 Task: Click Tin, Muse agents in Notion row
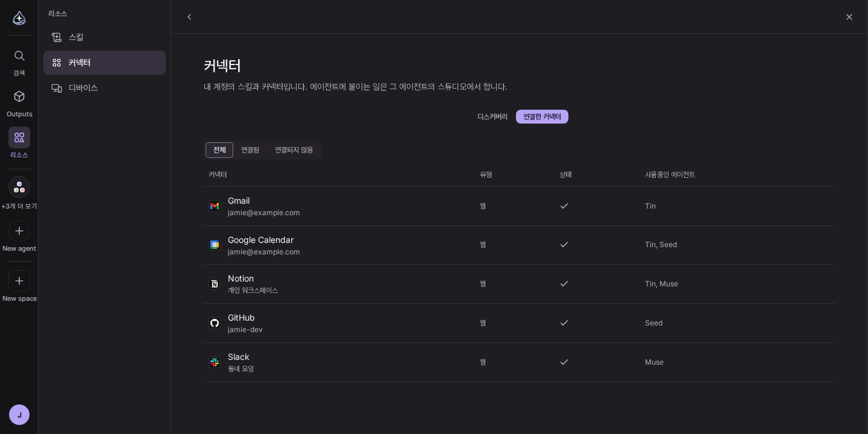coord(661,284)
